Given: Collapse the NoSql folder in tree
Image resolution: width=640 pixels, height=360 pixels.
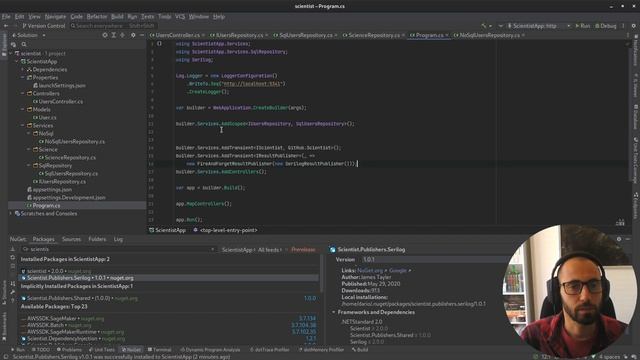Looking at the screenshot, I should point(29,133).
